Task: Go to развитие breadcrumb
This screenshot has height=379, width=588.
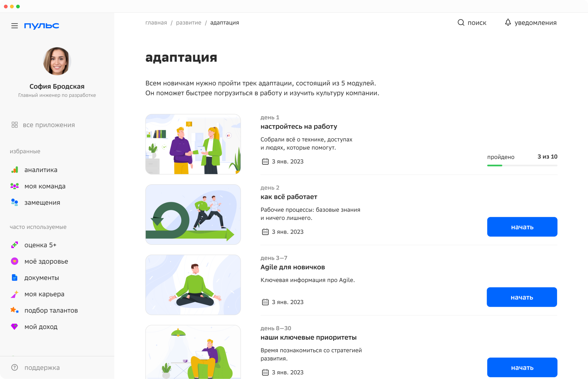Action: tap(189, 23)
